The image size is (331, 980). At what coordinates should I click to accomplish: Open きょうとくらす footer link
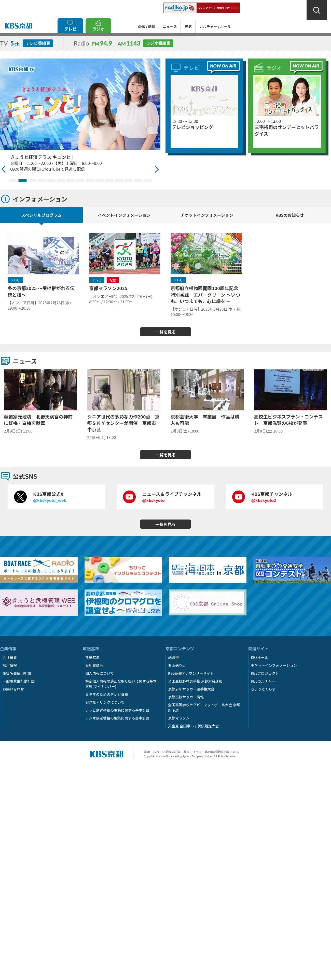point(263,689)
